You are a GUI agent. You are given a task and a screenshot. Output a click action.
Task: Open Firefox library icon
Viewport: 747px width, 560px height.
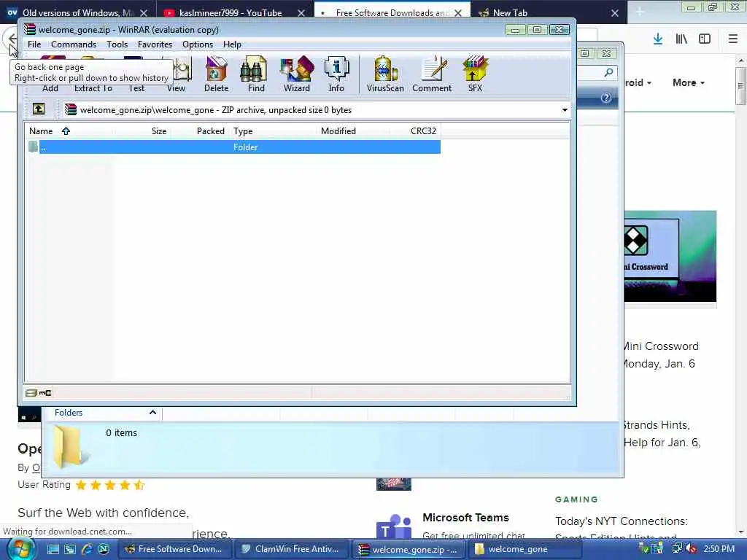pyautogui.click(x=681, y=39)
